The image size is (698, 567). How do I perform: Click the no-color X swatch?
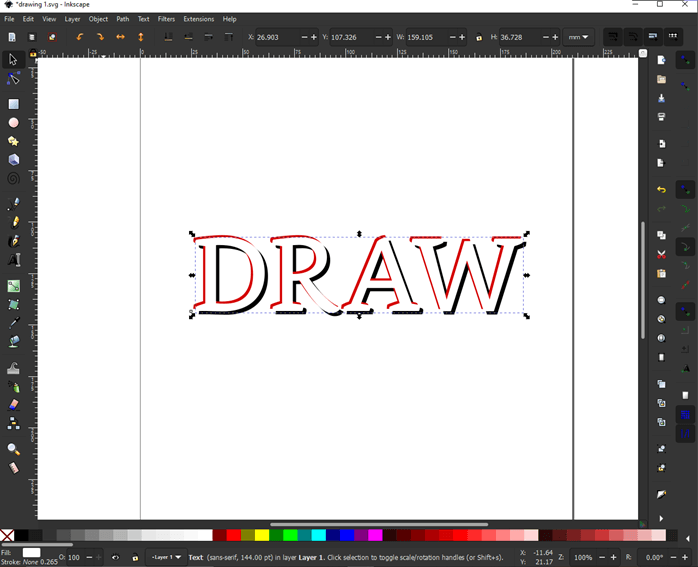click(x=7, y=535)
